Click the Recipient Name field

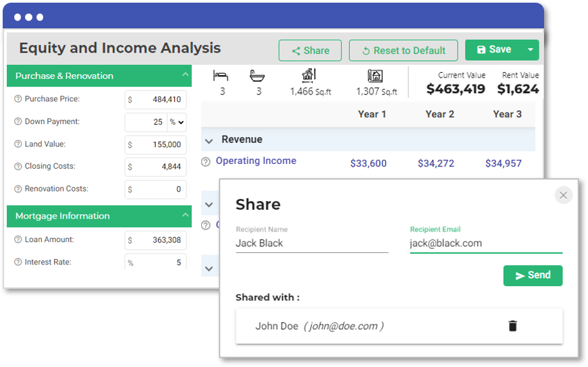[x=312, y=244]
